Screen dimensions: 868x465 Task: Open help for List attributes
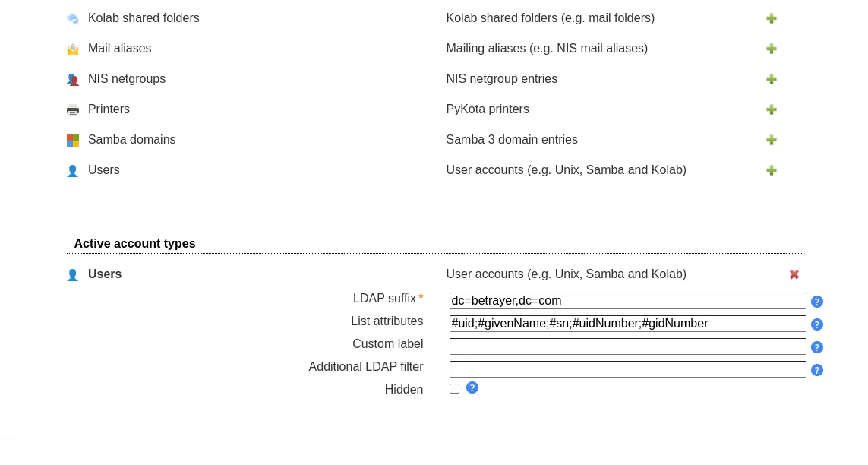pyautogui.click(x=816, y=324)
